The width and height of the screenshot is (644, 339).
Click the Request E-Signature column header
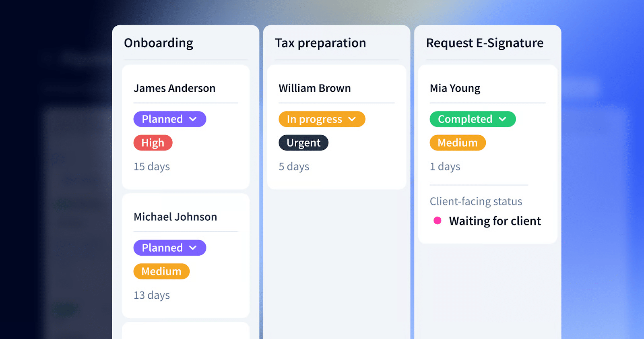click(485, 43)
